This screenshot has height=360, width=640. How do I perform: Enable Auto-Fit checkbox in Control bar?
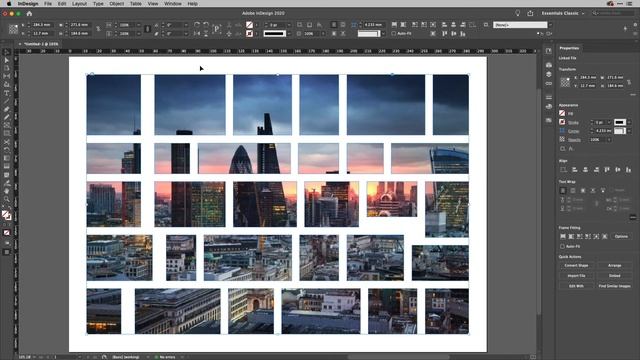click(x=393, y=33)
